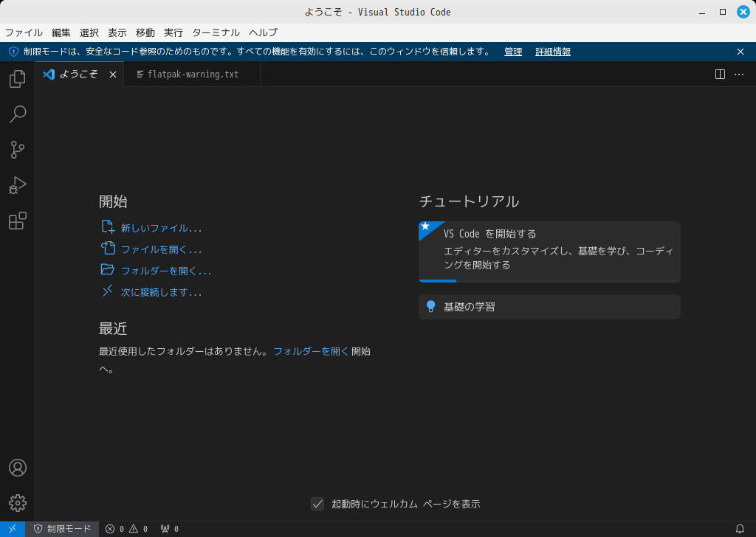756x537 pixels.
Task: Click the 最近 section heading
Action: point(113,328)
